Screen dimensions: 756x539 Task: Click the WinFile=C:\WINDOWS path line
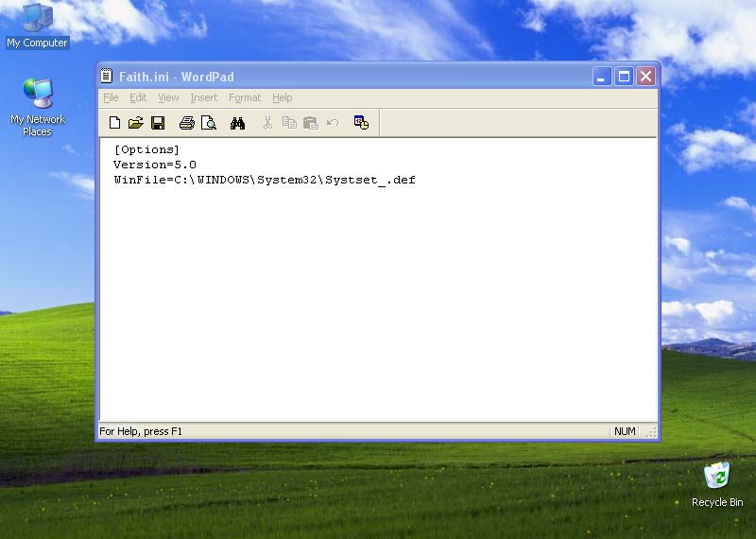click(265, 180)
